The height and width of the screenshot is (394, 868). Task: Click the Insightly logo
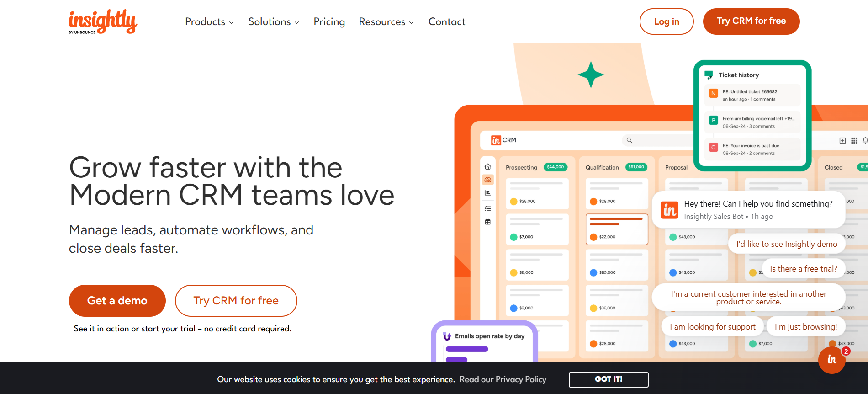(x=103, y=21)
